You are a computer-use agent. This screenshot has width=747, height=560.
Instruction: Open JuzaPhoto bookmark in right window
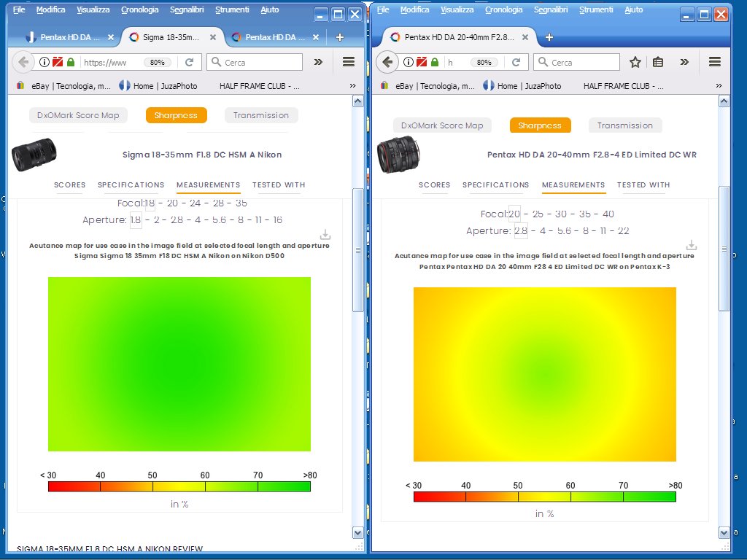point(522,86)
